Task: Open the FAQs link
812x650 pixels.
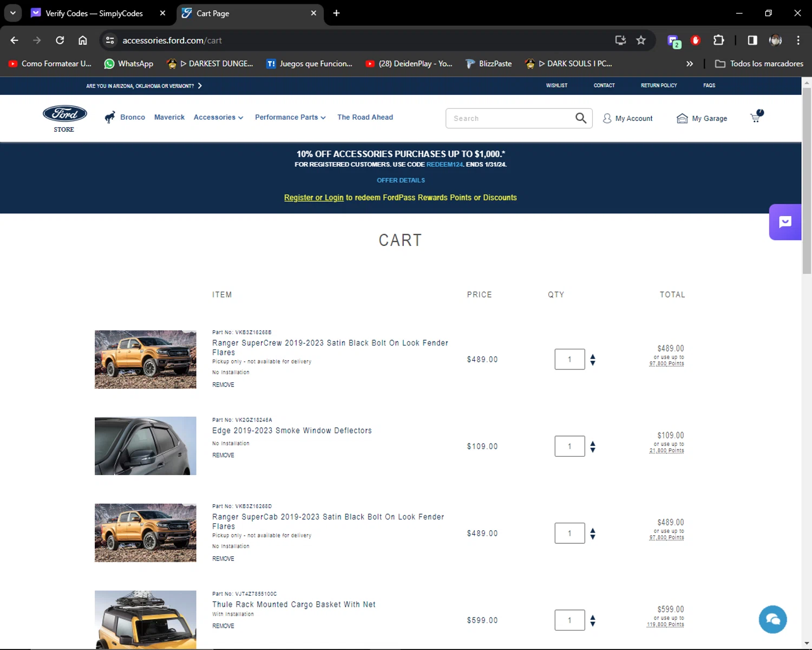Action: (709, 86)
